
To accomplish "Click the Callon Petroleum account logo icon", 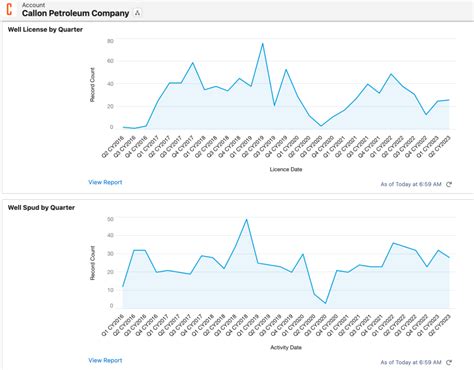I will click(x=9, y=9).
